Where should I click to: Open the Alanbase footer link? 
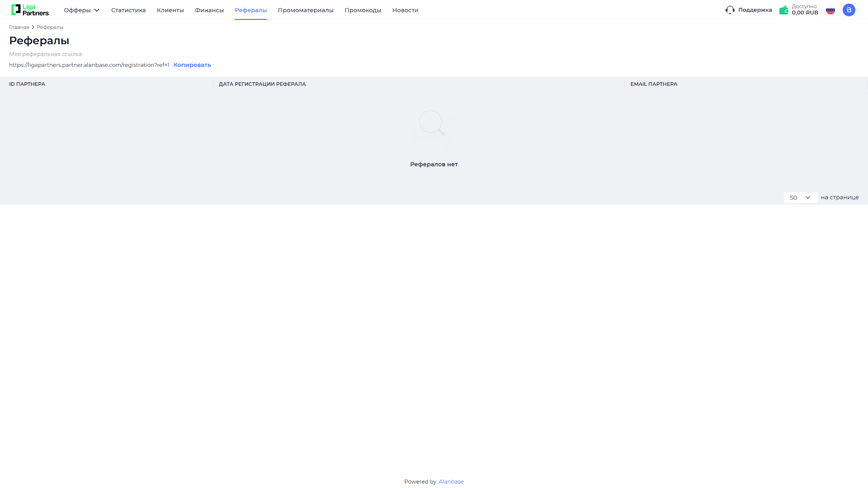tap(451, 481)
